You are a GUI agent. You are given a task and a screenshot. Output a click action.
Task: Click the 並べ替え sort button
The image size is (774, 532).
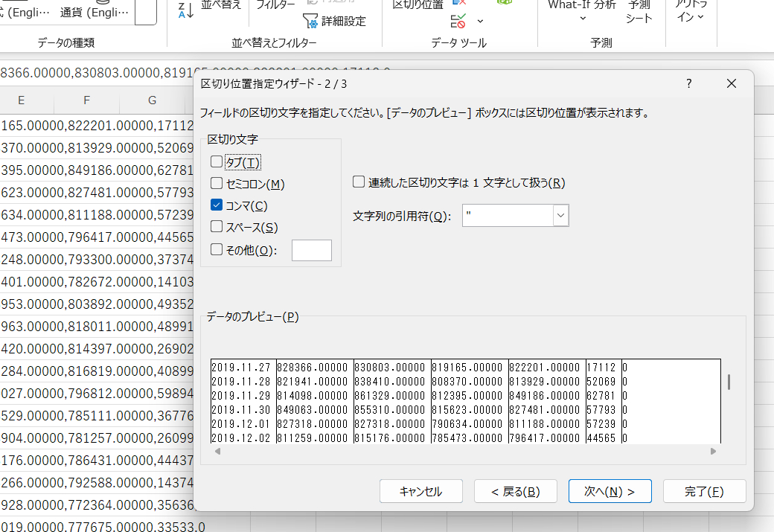(221, 4)
